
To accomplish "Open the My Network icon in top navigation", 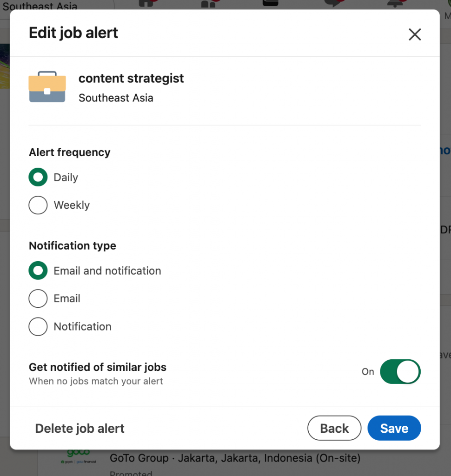I will (x=208, y=4).
